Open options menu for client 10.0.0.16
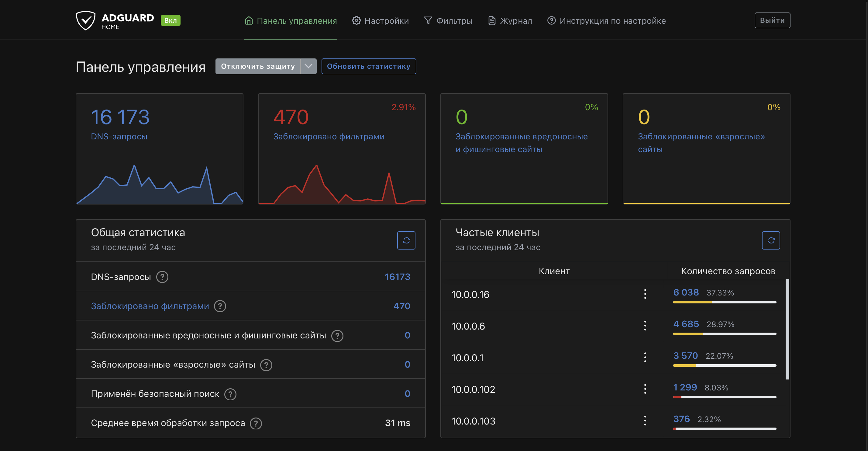This screenshot has width=868, height=451. pos(645,294)
